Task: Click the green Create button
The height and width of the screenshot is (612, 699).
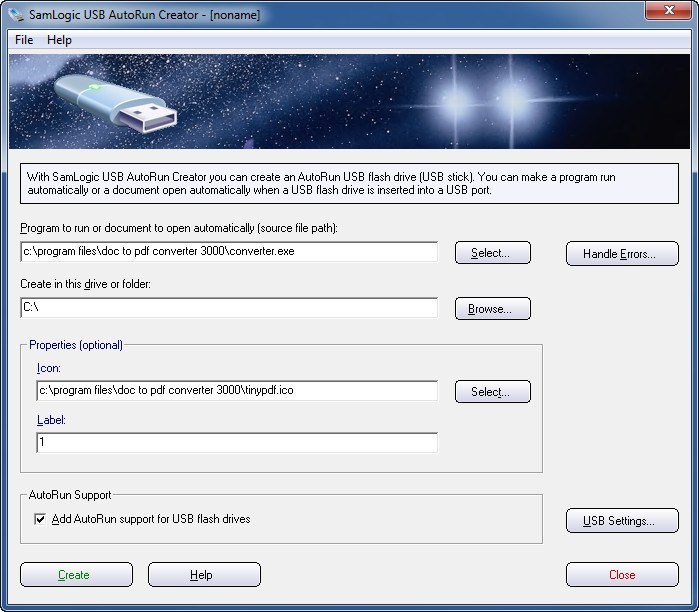Action: [x=76, y=575]
